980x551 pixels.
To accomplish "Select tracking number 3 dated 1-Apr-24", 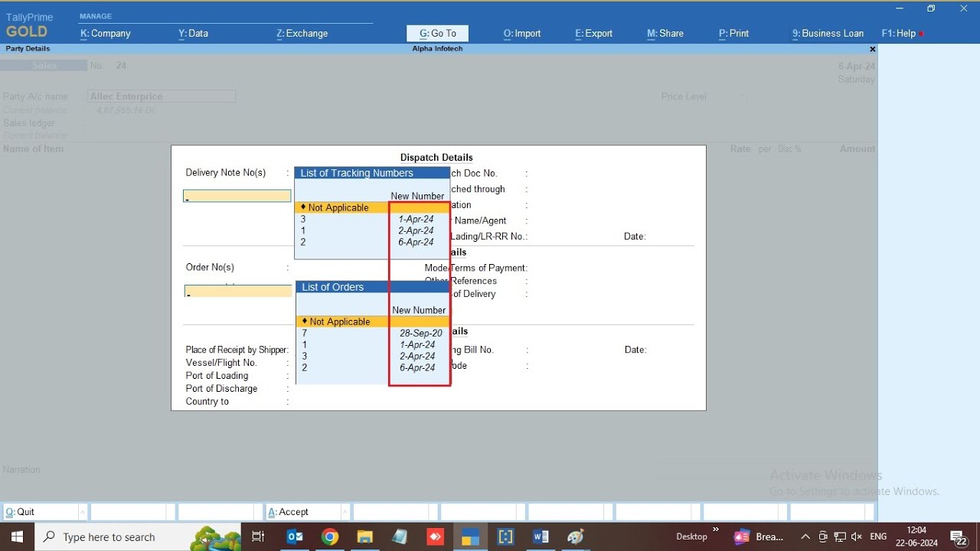I will 372,219.
